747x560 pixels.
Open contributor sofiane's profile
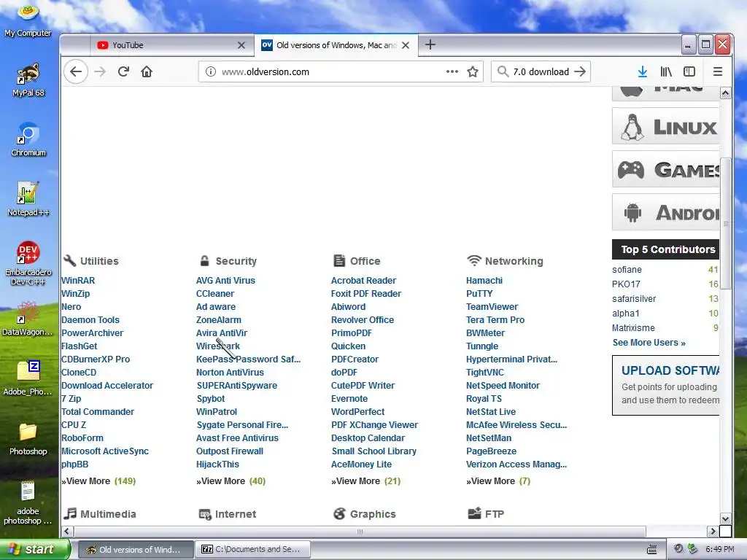point(627,270)
